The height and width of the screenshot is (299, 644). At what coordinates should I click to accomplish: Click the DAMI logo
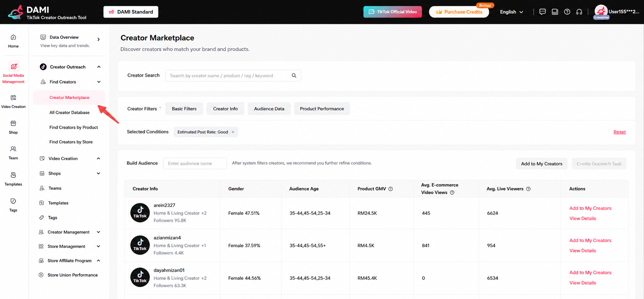pos(16,12)
